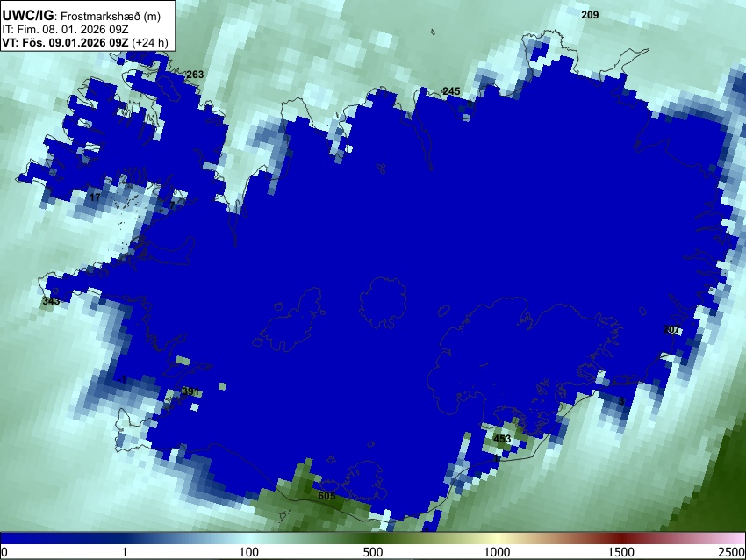Viewport: 746px width, 560px height.
Task: Click the color scale tick label "1000"
Action: (x=497, y=552)
